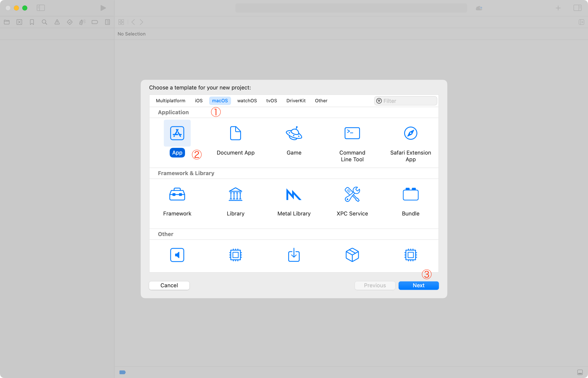Open the watchOS templates tab
The height and width of the screenshot is (378, 588).
tap(247, 101)
